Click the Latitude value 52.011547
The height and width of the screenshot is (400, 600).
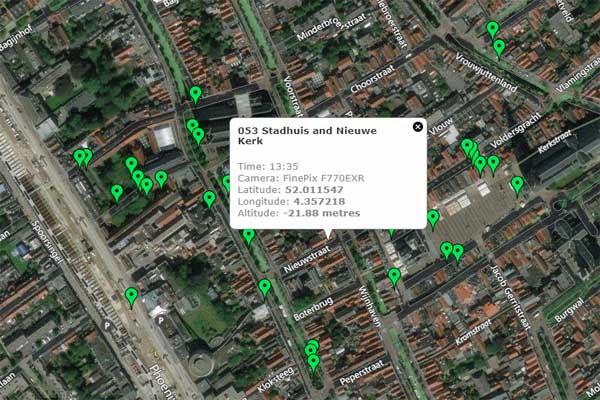click(x=314, y=190)
